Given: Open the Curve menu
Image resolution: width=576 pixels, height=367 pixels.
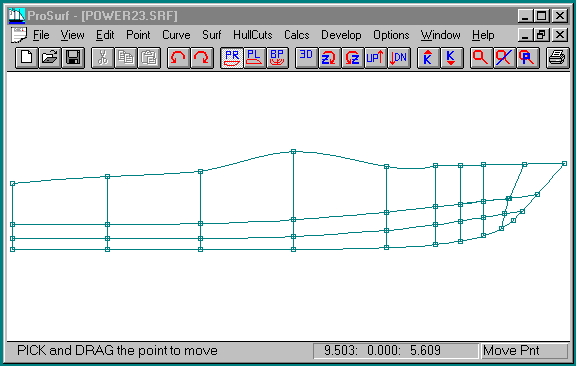Looking at the screenshot, I should coord(176,35).
